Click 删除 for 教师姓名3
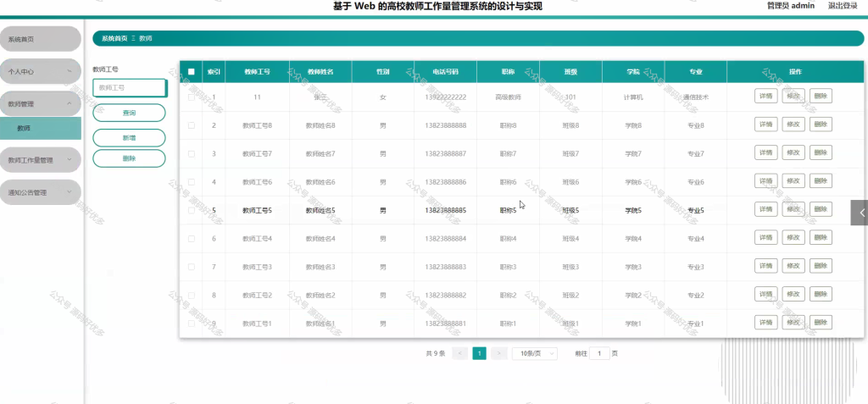The width and height of the screenshot is (868, 404). tap(821, 266)
